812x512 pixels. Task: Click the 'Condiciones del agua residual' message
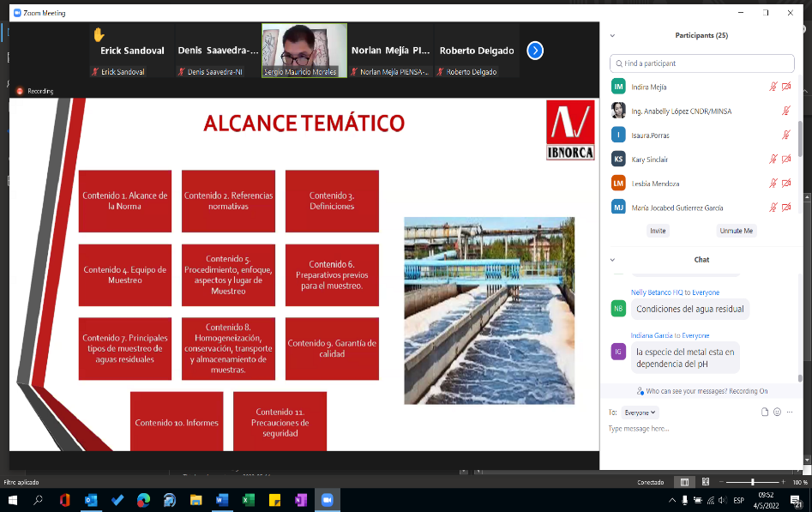tap(689, 309)
